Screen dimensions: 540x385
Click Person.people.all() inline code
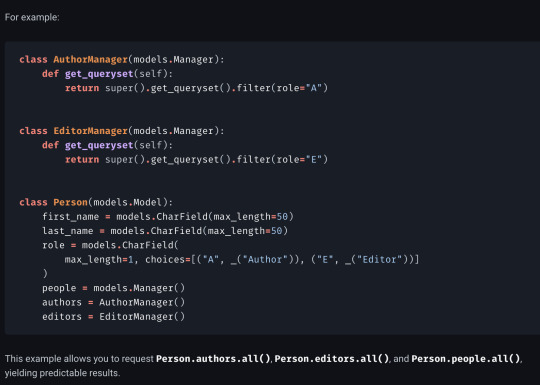466,359
